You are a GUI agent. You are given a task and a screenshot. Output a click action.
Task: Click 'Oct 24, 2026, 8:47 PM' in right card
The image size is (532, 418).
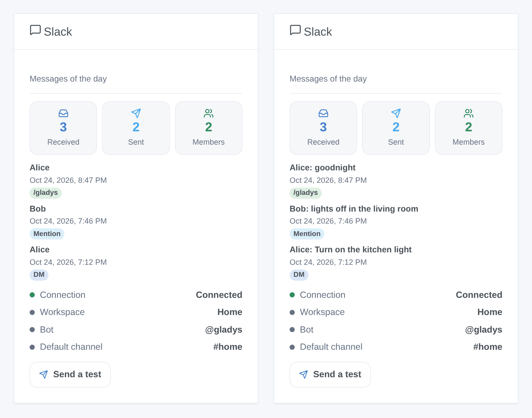point(328,180)
